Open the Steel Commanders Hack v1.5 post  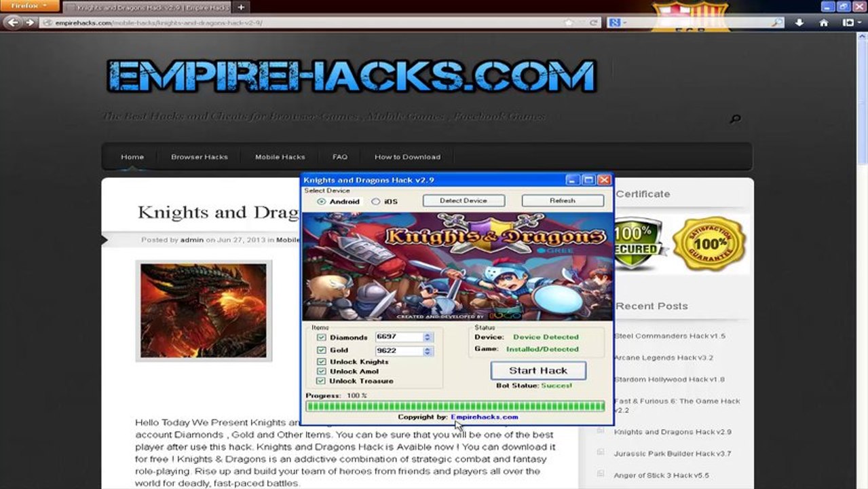point(670,336)
